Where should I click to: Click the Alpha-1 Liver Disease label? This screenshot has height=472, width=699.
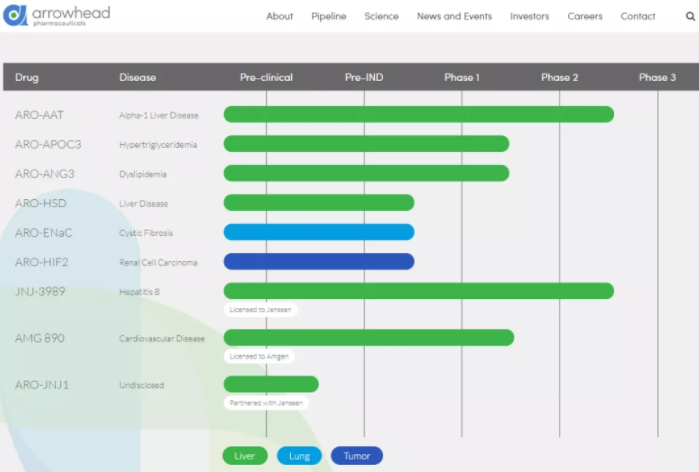[x=159, y=115]
